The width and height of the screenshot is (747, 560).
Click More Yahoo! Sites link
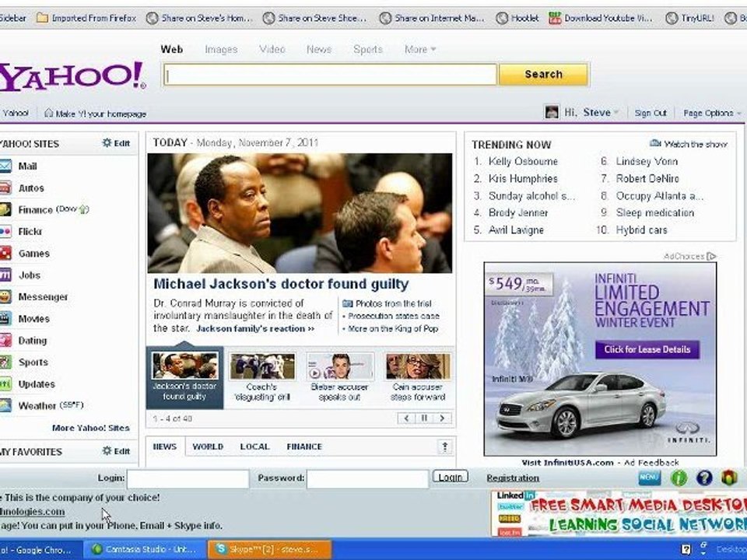coord(90,428)
